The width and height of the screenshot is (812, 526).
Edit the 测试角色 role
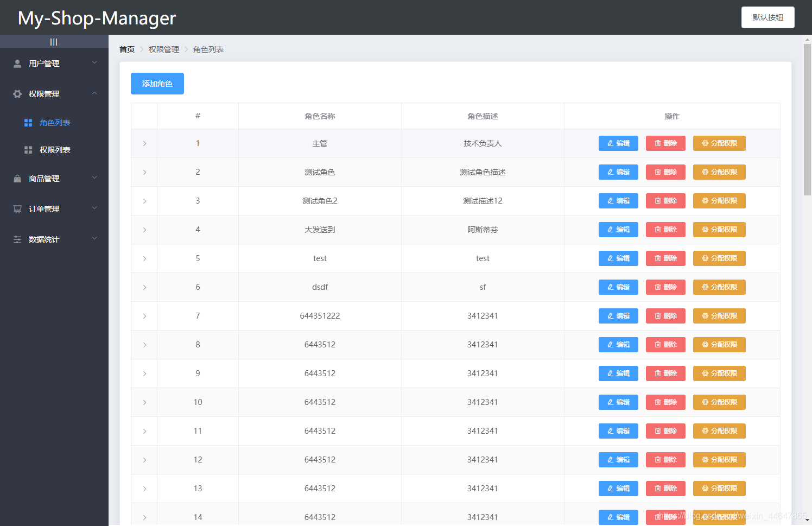(618, 172)
